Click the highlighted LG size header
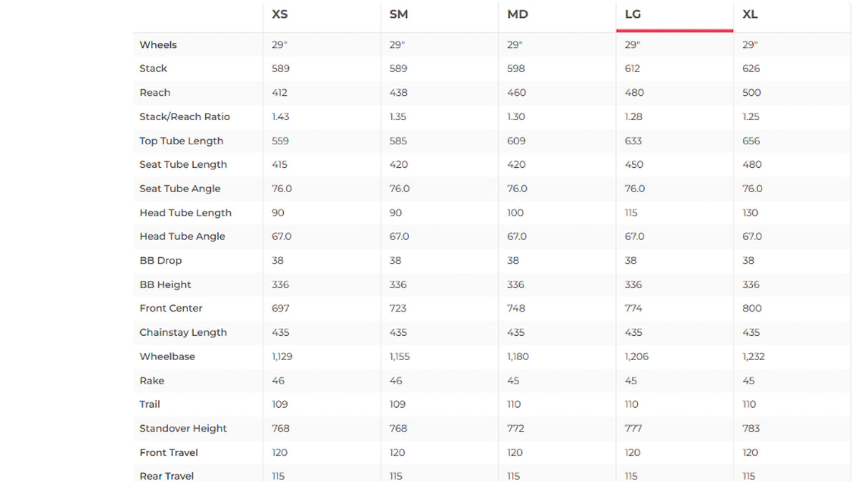The image size is (868, 488). [x=633, y=14]
